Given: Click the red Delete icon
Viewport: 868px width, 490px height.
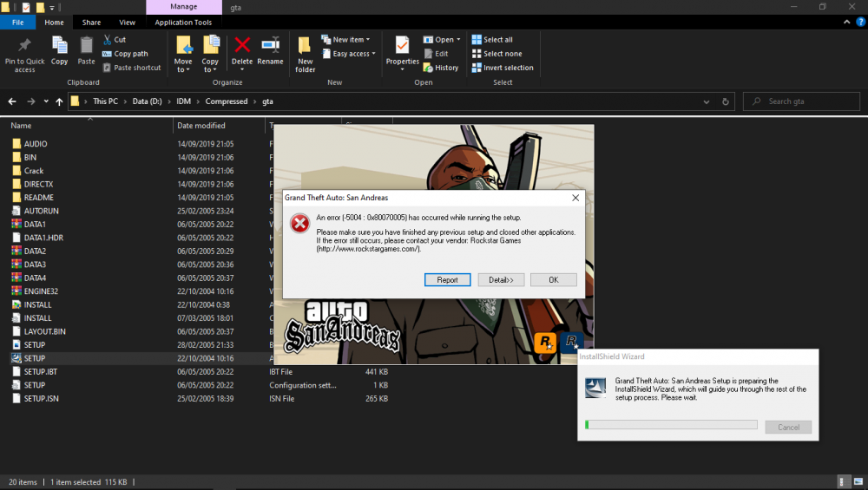Looking at the screenshot, I should coord(242,44).
